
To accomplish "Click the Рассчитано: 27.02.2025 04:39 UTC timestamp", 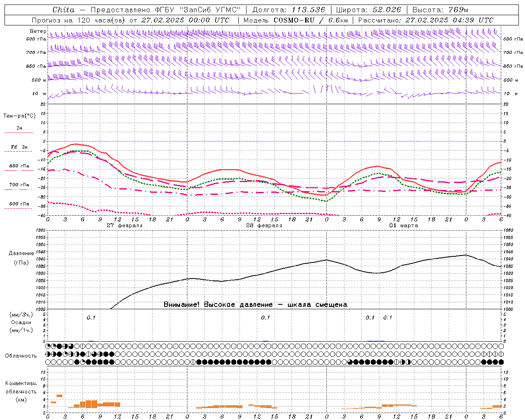I will 426,20.
